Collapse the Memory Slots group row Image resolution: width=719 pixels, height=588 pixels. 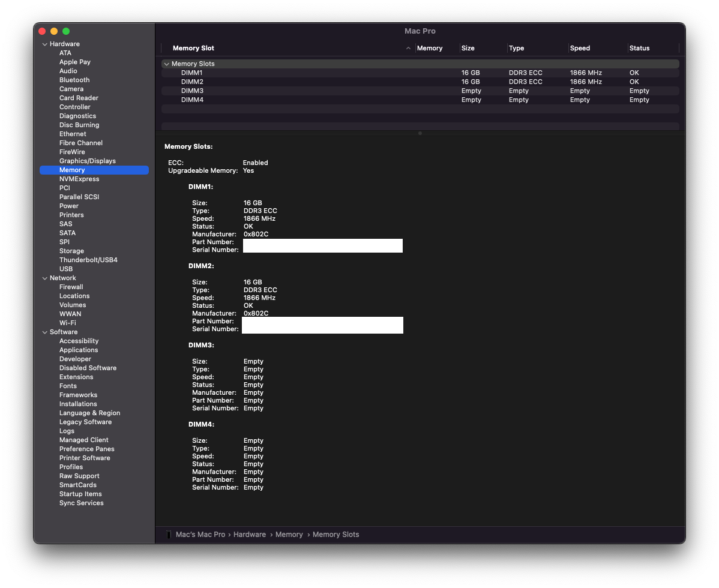[167, 64]
